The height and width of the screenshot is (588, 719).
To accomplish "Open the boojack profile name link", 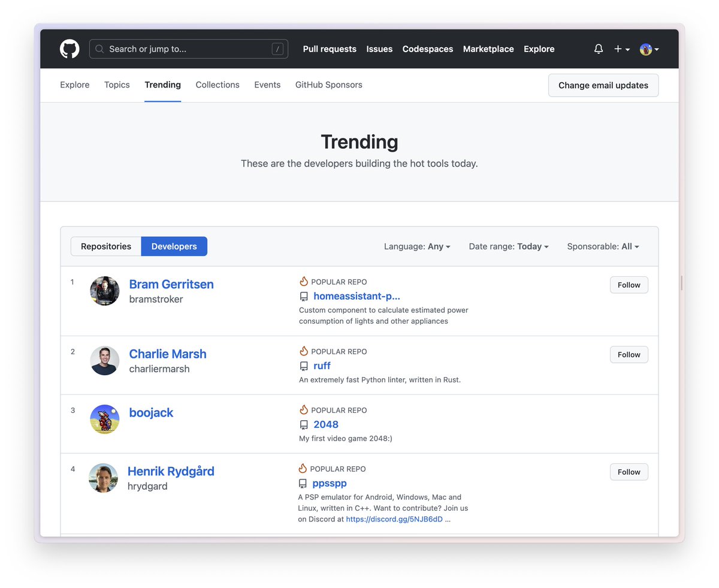I will [x=151, y=412].
